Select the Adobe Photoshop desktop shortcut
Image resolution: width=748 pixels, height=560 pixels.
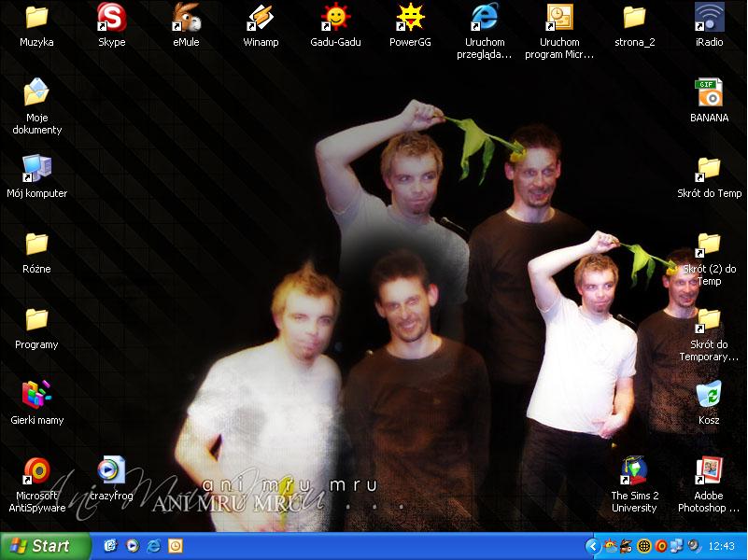click(x=709, y=484)
